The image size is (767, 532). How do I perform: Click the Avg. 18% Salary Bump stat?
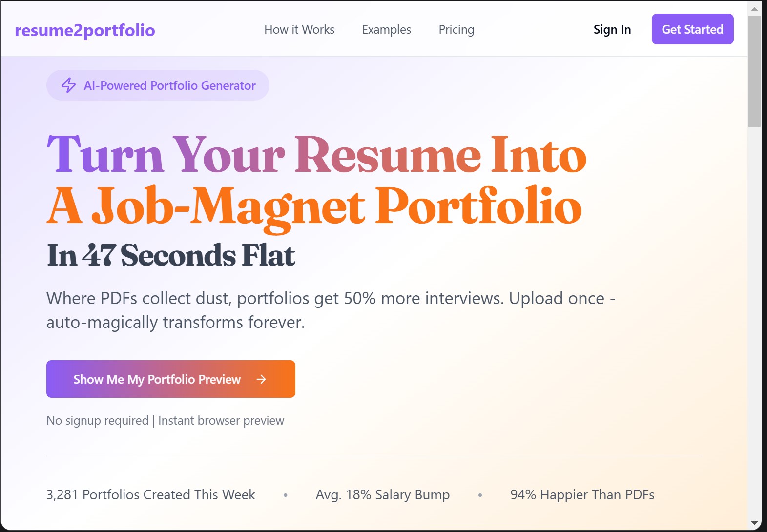(382, 494)
